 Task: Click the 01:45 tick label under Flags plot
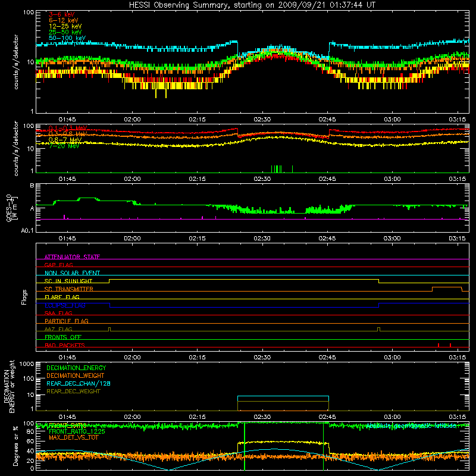click(67, 358)
